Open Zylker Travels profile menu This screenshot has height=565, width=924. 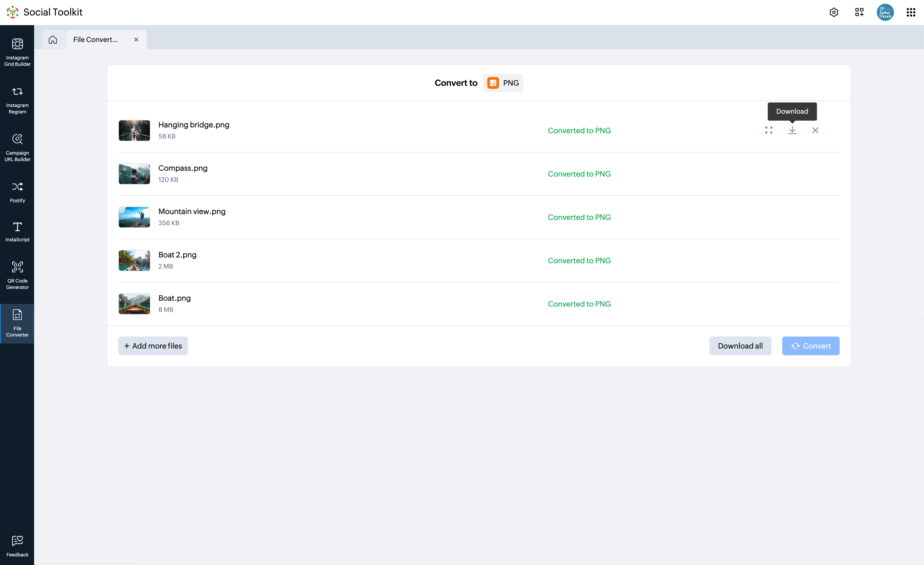885,12
